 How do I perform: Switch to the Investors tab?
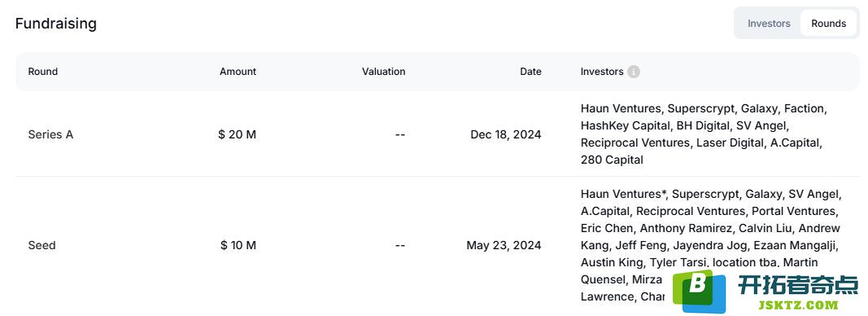pyautogui.click(x=769, y=24)
